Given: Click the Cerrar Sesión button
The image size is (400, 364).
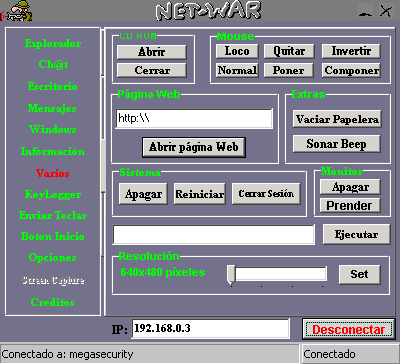Looking at the screenshot, I should tap(266, 194).
